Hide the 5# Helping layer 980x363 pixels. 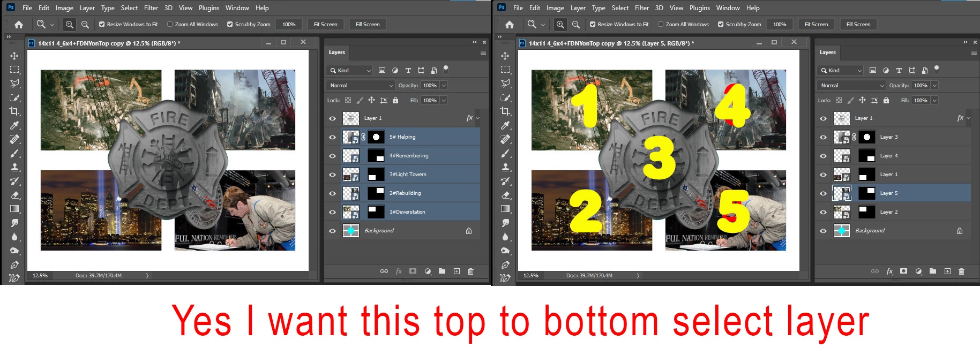click(332, 137)
